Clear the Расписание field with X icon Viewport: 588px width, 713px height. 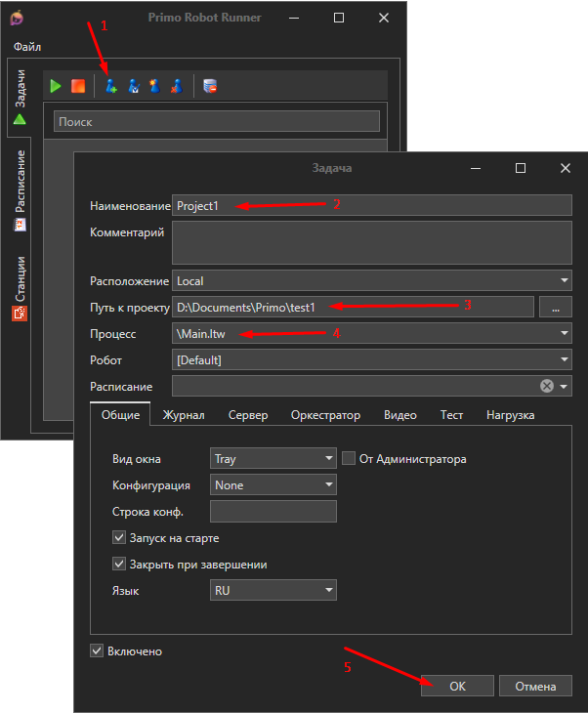pos(547,386)
